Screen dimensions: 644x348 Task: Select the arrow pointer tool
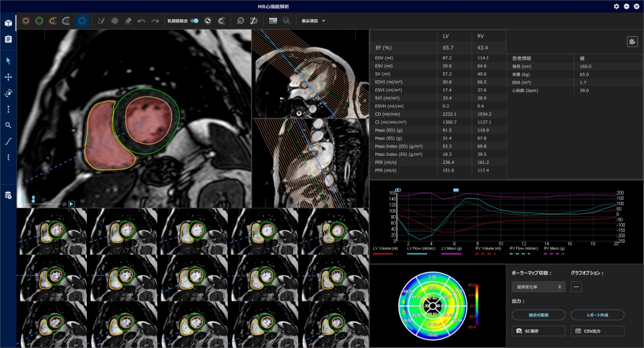(9, 61)
